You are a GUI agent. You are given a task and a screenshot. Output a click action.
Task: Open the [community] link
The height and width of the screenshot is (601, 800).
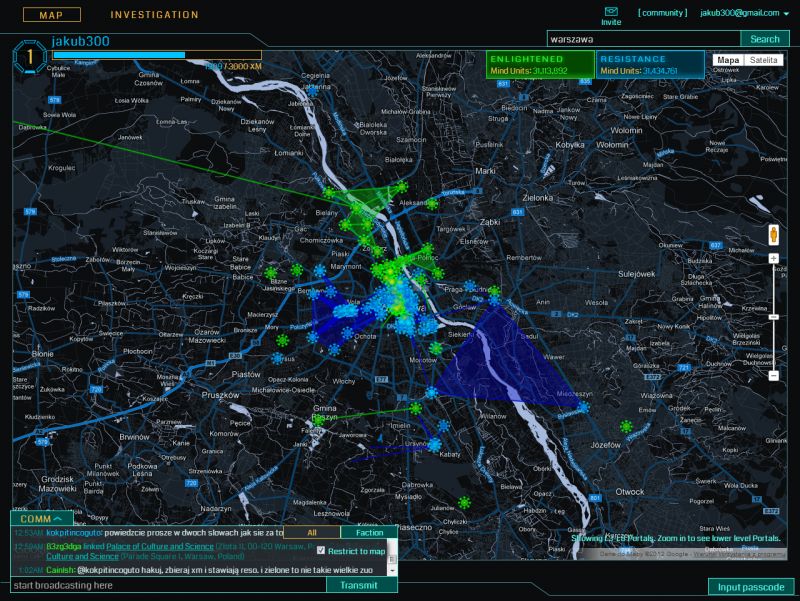click(662, 13)
